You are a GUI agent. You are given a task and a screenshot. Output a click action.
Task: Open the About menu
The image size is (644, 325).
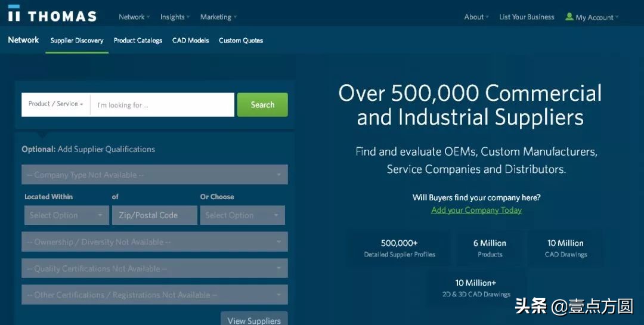(x=476, y=17)
